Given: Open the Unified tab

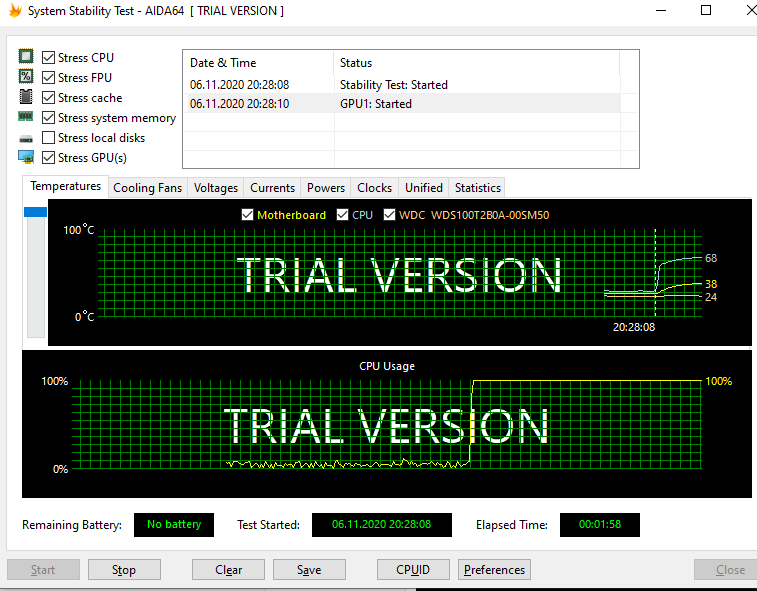Looking at the screenshot, I should coord(424,188).
